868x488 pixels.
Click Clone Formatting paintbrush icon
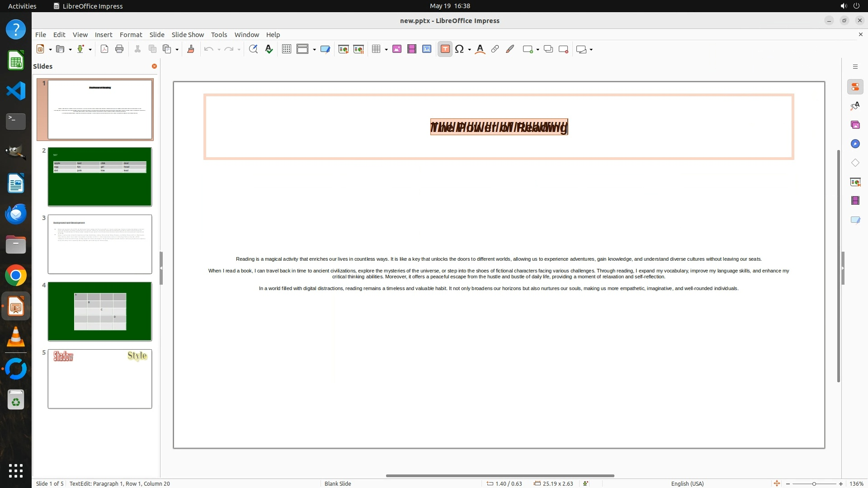click(190, 49)
